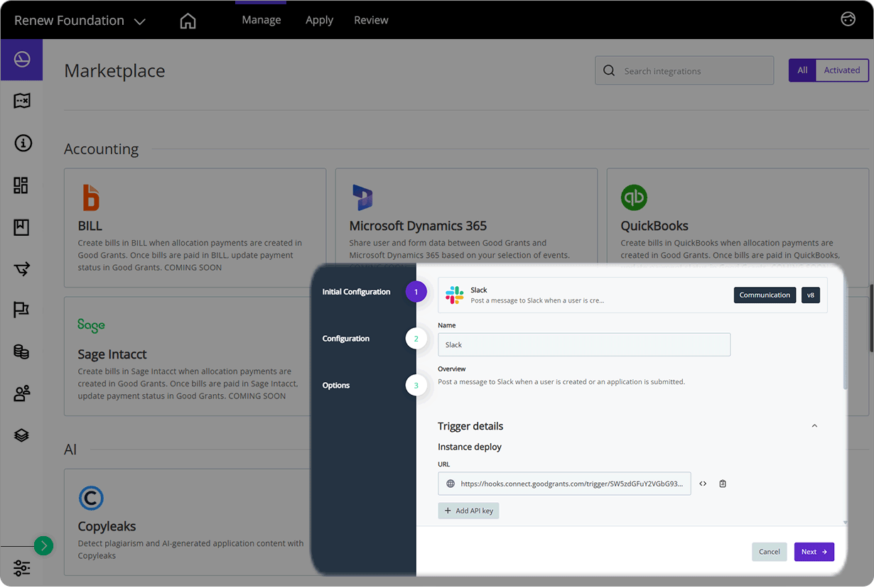Click the Instance deploy label
Viewport: 874px width, 588px height.
point(470,447)
